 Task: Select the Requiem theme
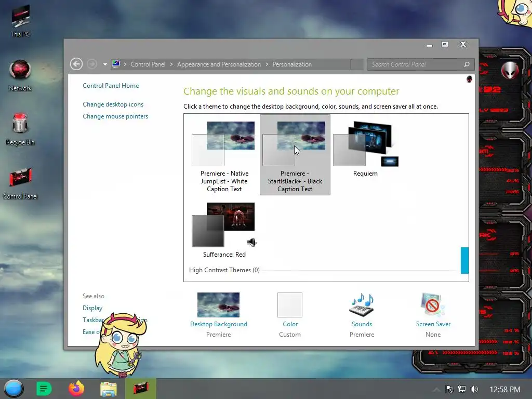click(x=365, y=149)
